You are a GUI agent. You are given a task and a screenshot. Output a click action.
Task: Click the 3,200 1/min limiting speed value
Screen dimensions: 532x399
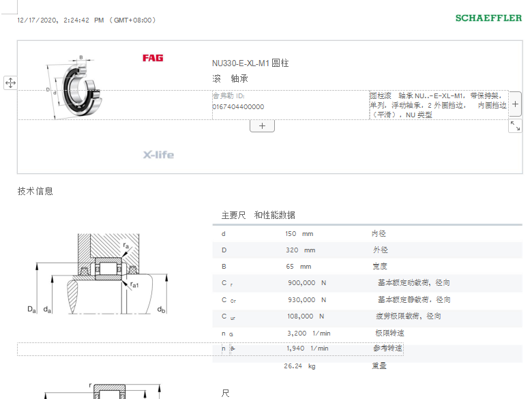tap(308, 333)
